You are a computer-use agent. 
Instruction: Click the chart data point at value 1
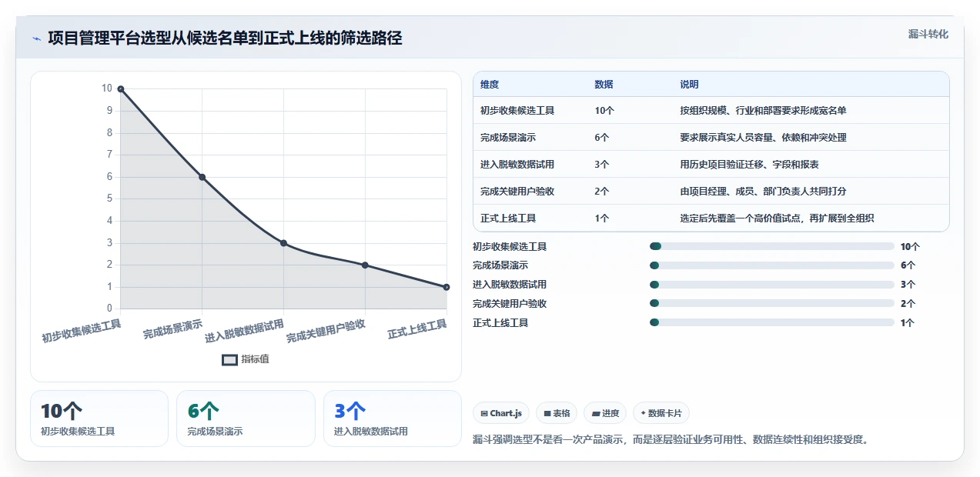[447, 287]
